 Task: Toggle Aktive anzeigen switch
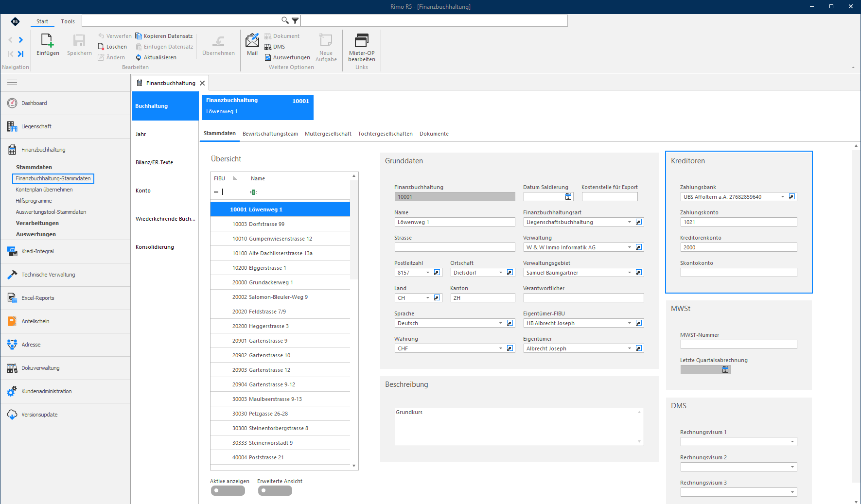228,491
